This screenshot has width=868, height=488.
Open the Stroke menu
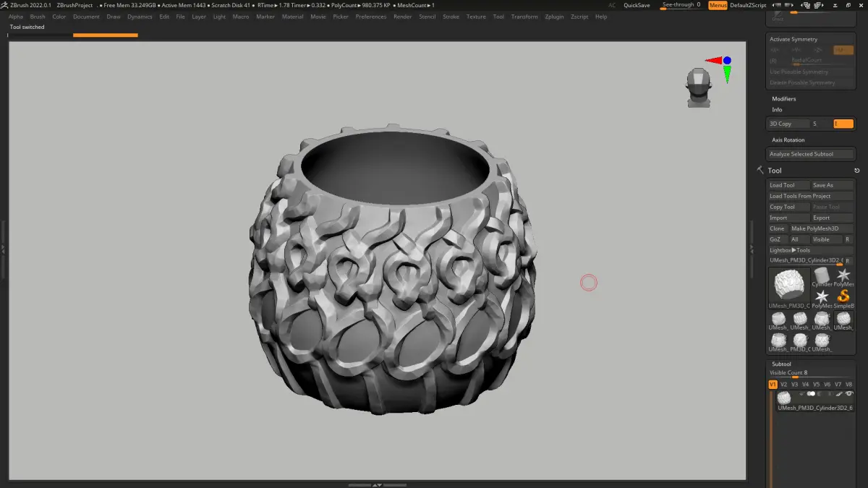click(451, 17)
